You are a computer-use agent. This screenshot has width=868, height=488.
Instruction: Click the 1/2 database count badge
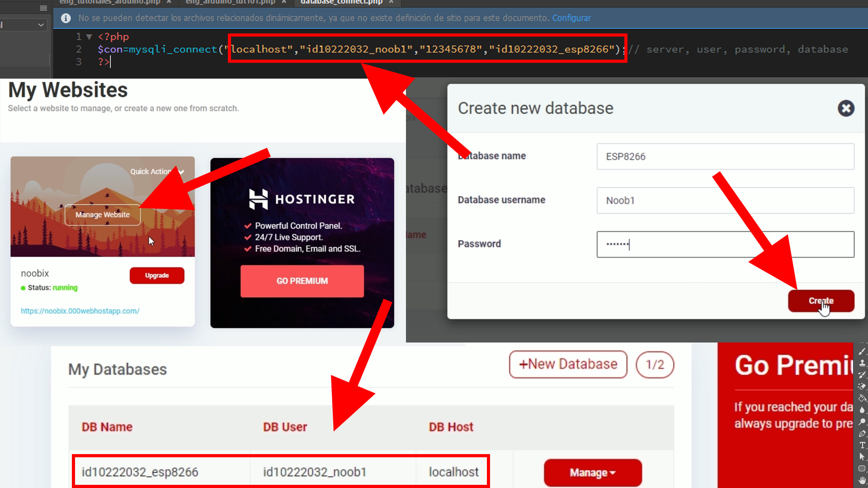[x=655, y=365]
